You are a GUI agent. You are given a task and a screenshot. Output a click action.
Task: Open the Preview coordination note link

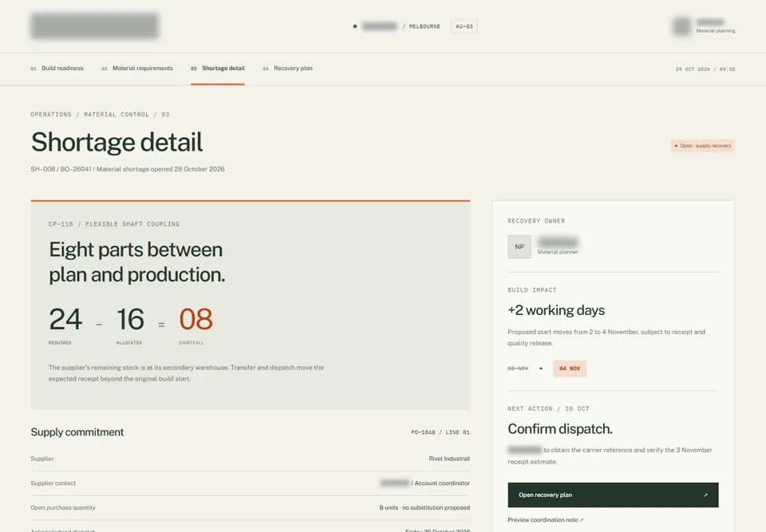[x=545, y=520]
